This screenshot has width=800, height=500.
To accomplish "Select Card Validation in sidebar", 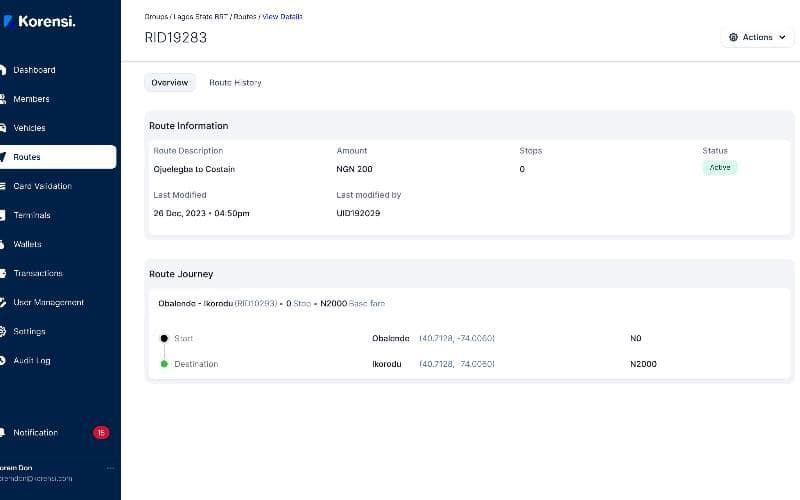I will 42,186.
